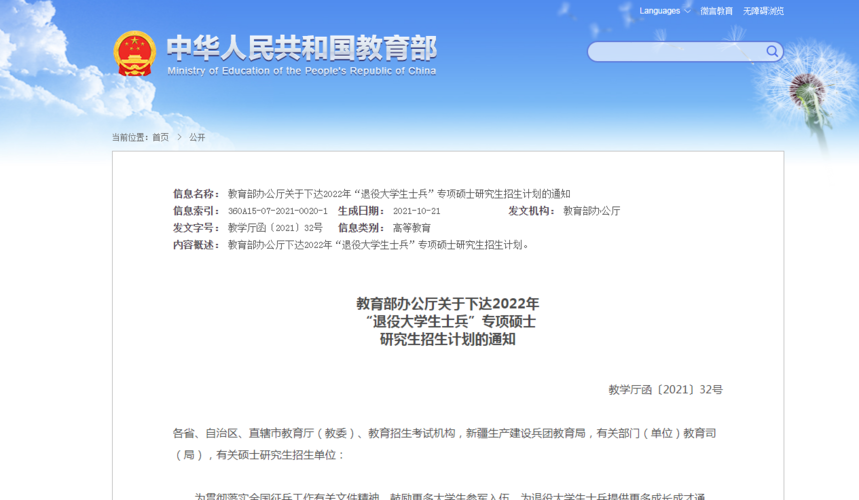Click the bold article headline
The image size is (859, 500).
click(x=448, y=321)
